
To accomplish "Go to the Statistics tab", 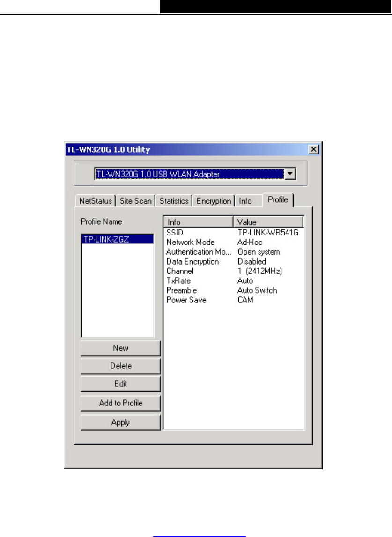I will pyautogui.click(x=174, y=201).
